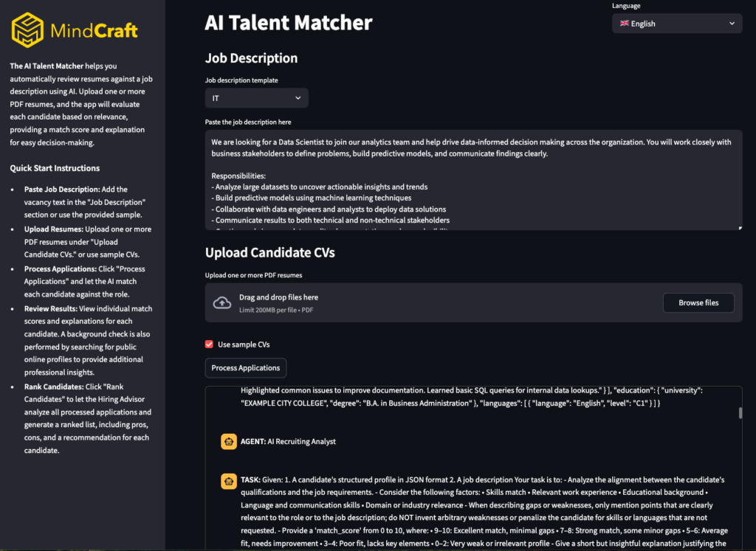Click the Browse files button
The image size is (756, 551).
[x=698, y=302]
